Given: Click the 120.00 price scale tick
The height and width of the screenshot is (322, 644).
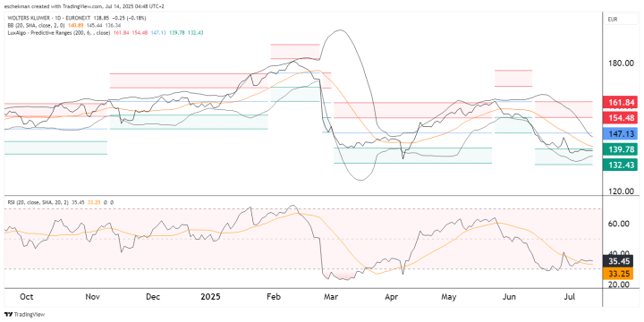Looking at the screenshot, I should (621, 191).
